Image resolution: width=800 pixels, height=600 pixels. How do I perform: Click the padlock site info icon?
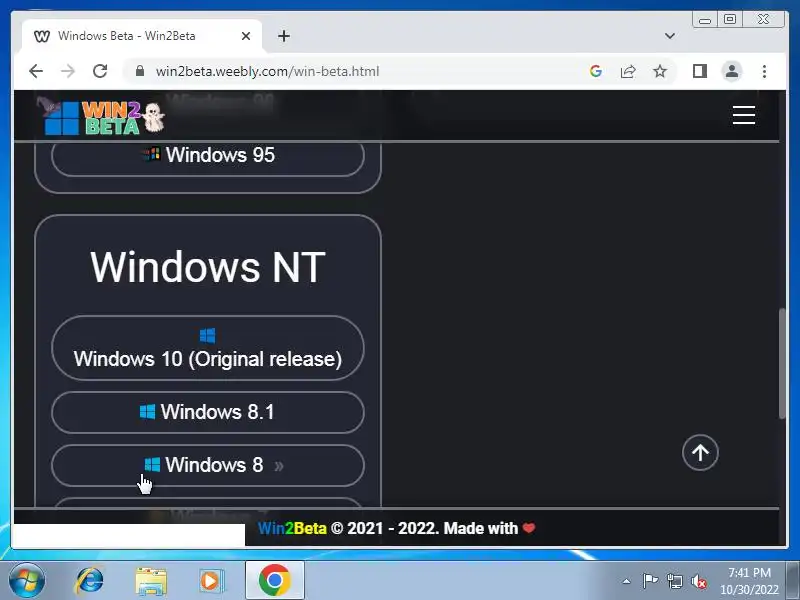coord(140,71)
